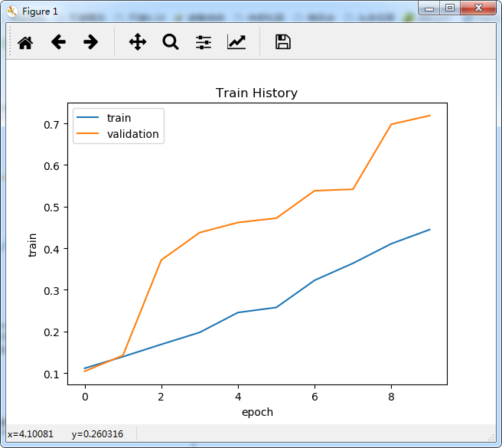Screen dimensions: 502x448
Task: Click the 'epoch' x-axis label
Action: (257, 412)
